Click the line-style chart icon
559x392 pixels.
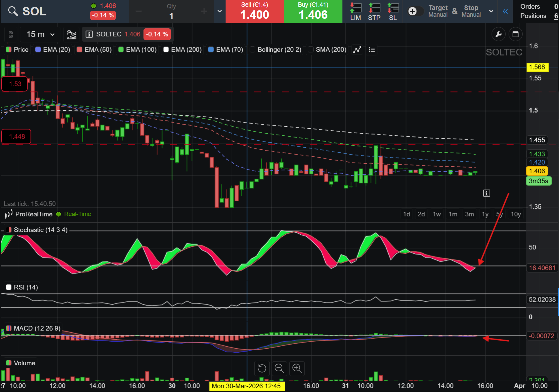click(357, 49)
